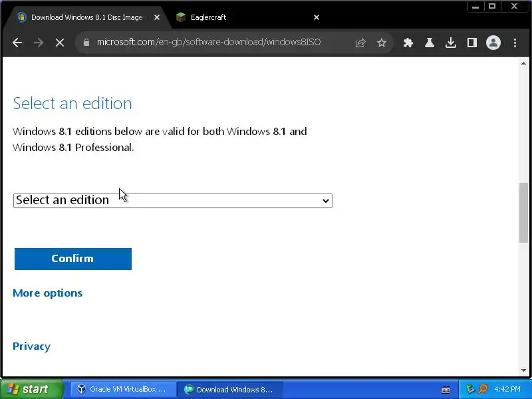Close the Eaglercraft tab
532x399 pixels.
tap(317, 17)
